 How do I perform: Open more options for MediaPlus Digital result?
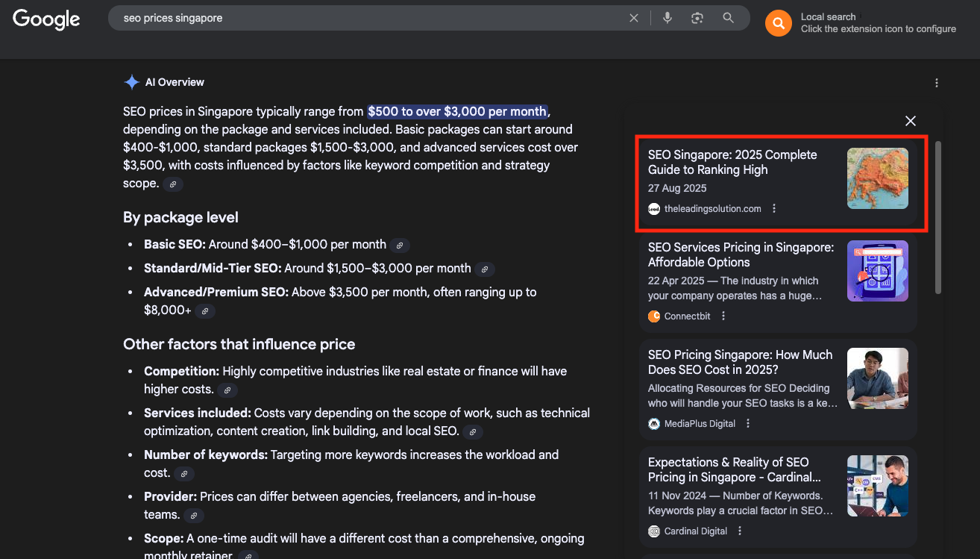(748, 424)
